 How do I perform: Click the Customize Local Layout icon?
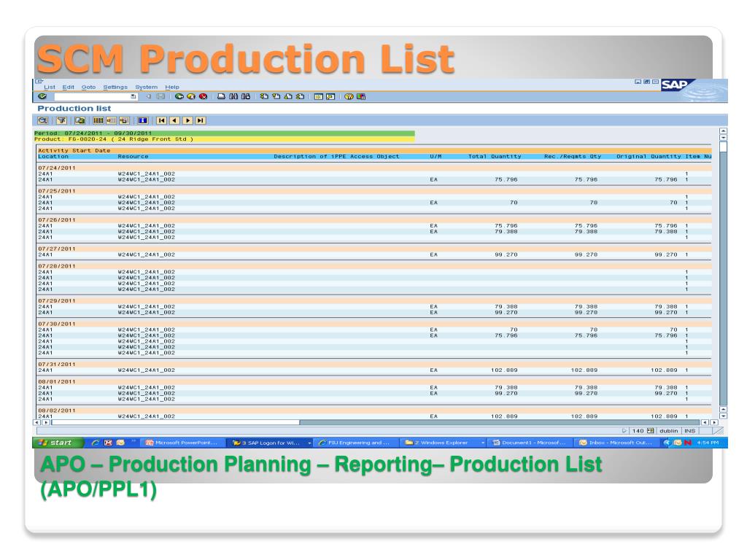[361, 96]
